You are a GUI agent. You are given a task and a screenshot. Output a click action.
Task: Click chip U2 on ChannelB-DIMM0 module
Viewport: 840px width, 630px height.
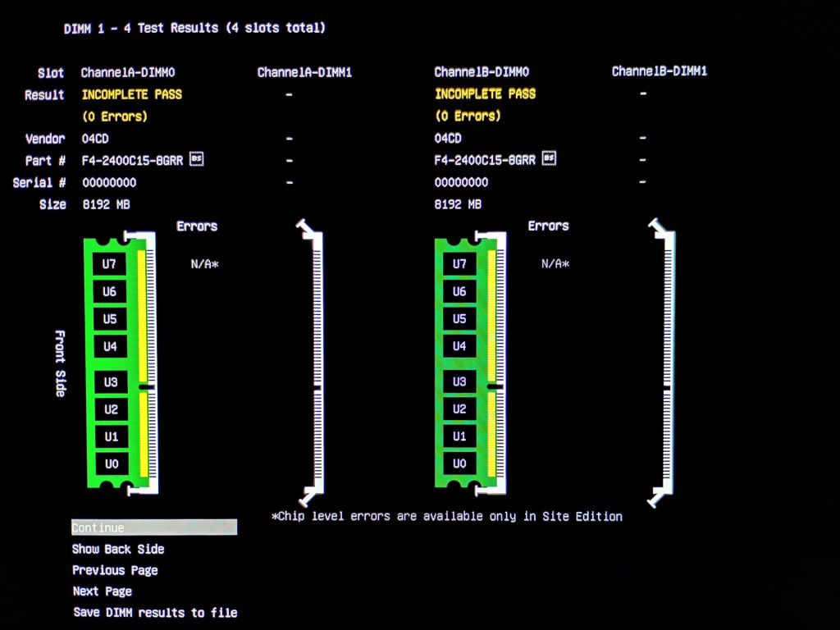point(459,409)
